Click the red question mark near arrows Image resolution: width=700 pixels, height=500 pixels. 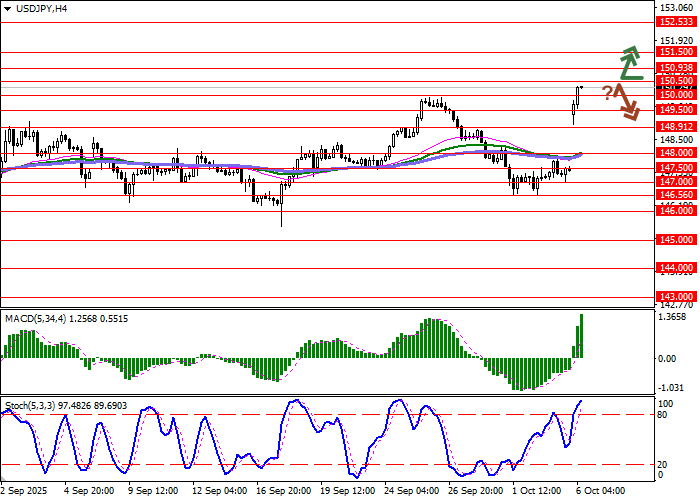coord(607,93)
